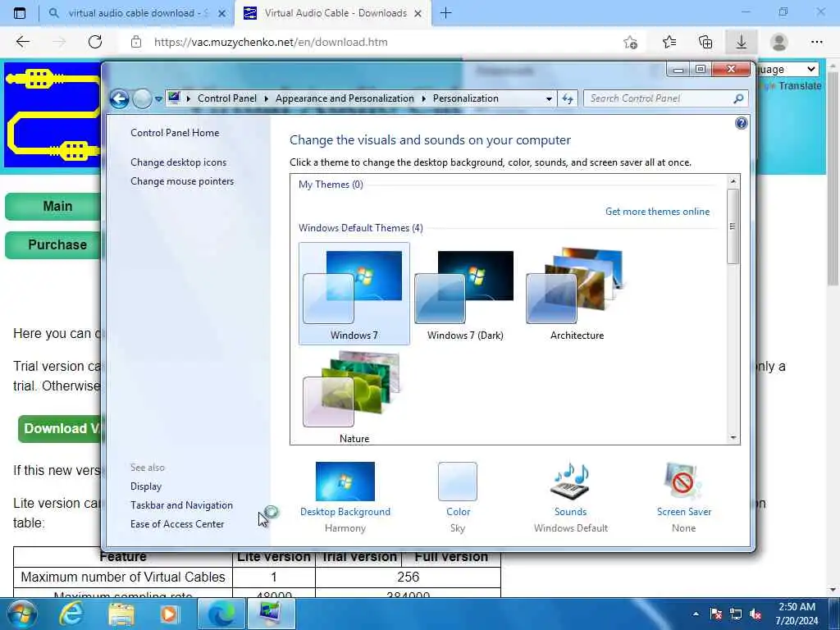Click the green Download button on webpage
The image size is (840, 630).
point(60,428)
